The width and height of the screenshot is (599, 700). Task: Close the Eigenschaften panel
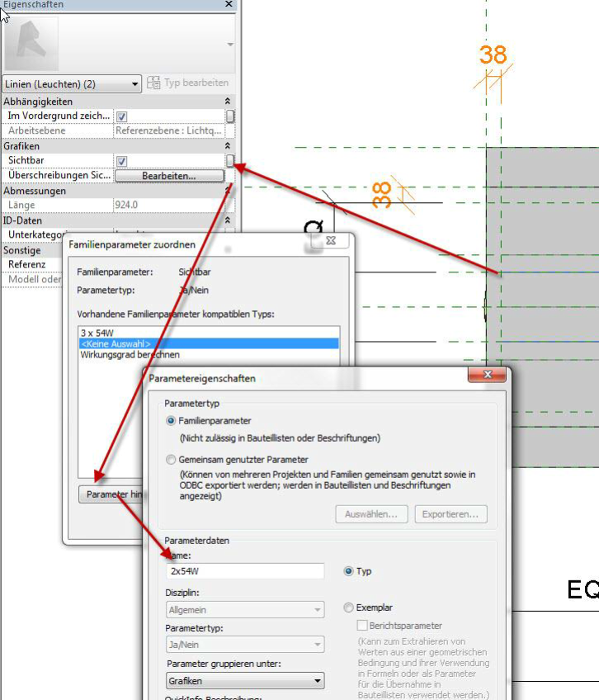click(229, 4)
